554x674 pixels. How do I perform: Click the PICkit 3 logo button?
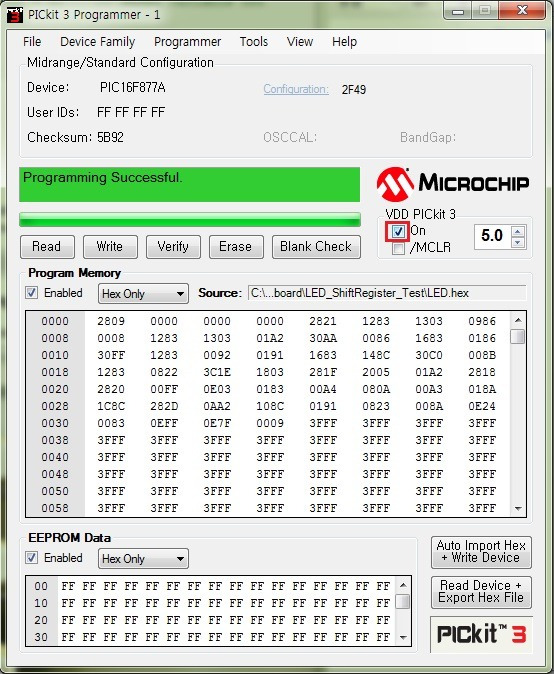[481, 634]
